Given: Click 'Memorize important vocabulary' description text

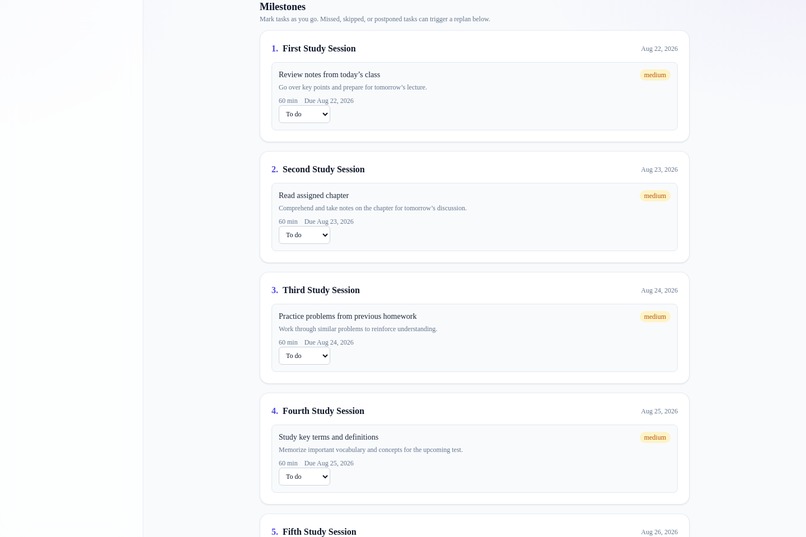Looking at the screenshot, I should 371,450.
